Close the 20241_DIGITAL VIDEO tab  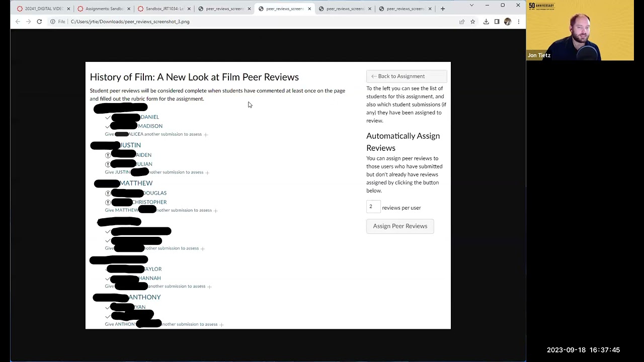pos(68,9)
